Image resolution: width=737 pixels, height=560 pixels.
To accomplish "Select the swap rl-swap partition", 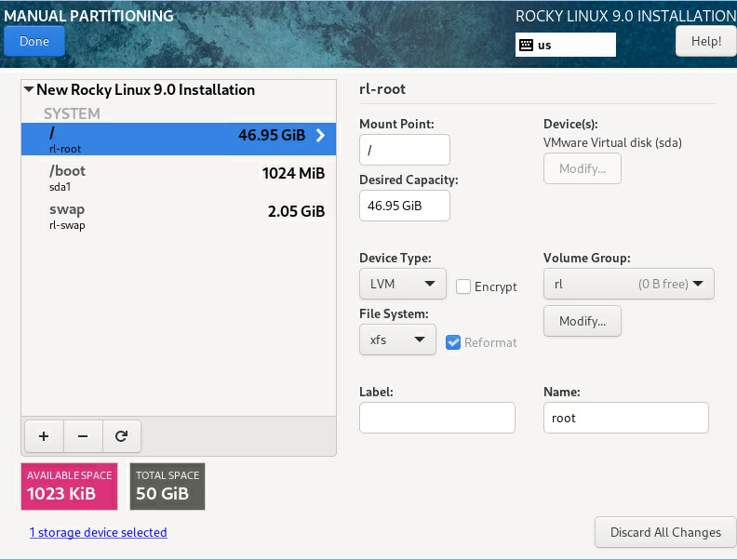I will tap(179, 216).
